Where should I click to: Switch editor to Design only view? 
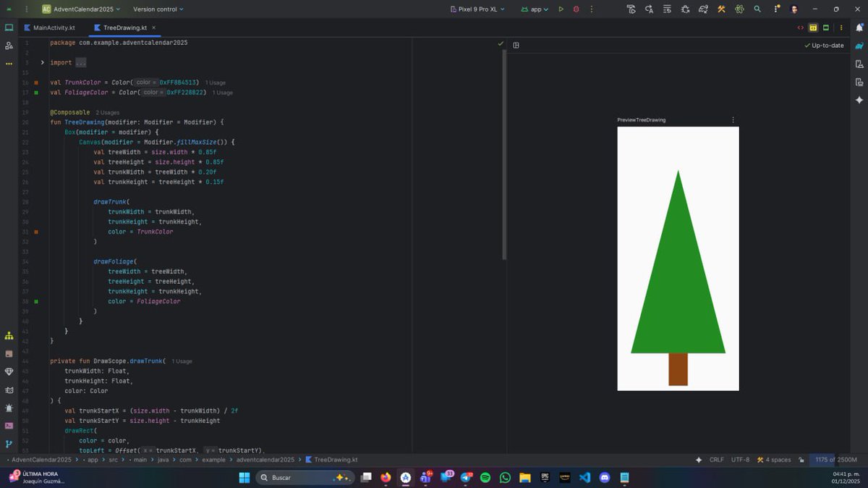pos(825,28)
